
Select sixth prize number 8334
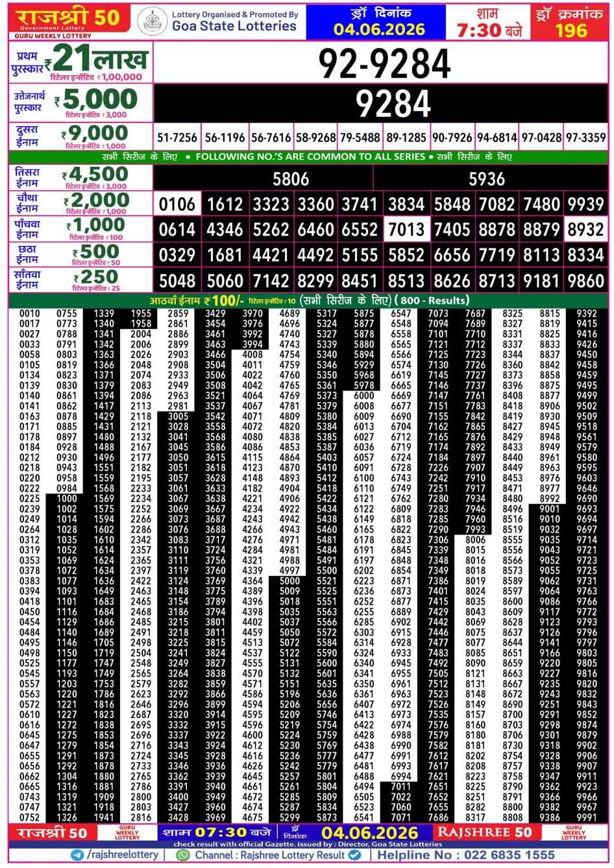click(585, 255)
